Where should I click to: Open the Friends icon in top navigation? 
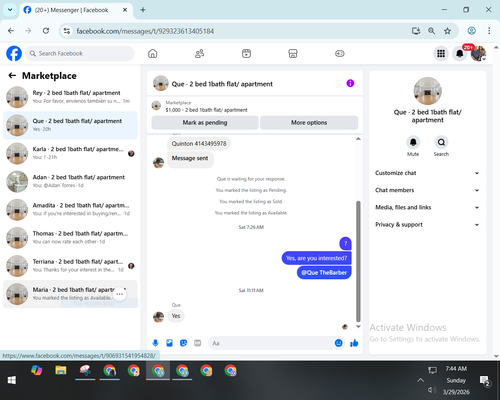(199, 53)
